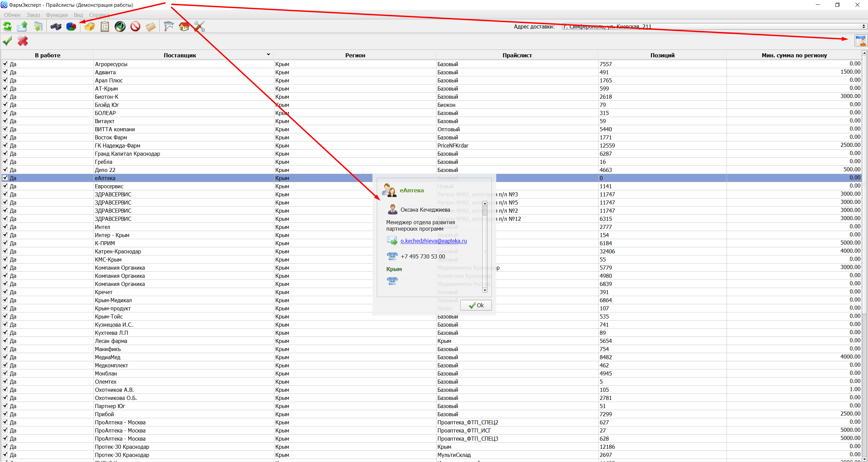Click the green refresh arrows icon
The image size is (868, 462).
[x=7, y=26]
